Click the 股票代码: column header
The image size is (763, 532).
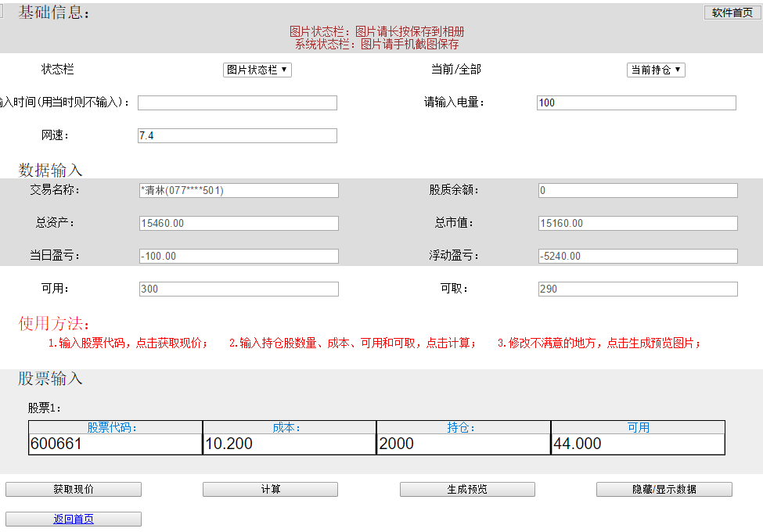tap(112, 427)
